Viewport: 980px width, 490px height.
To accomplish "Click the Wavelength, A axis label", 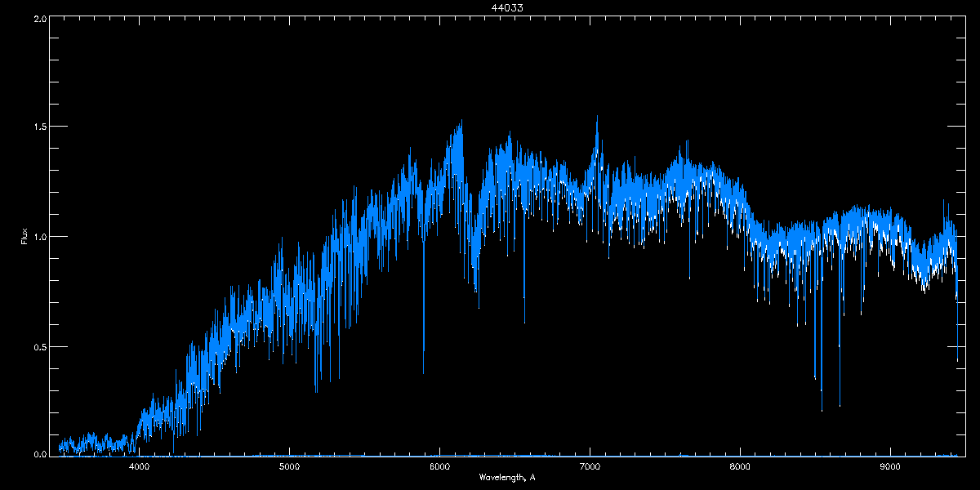I will click(507, 477).
